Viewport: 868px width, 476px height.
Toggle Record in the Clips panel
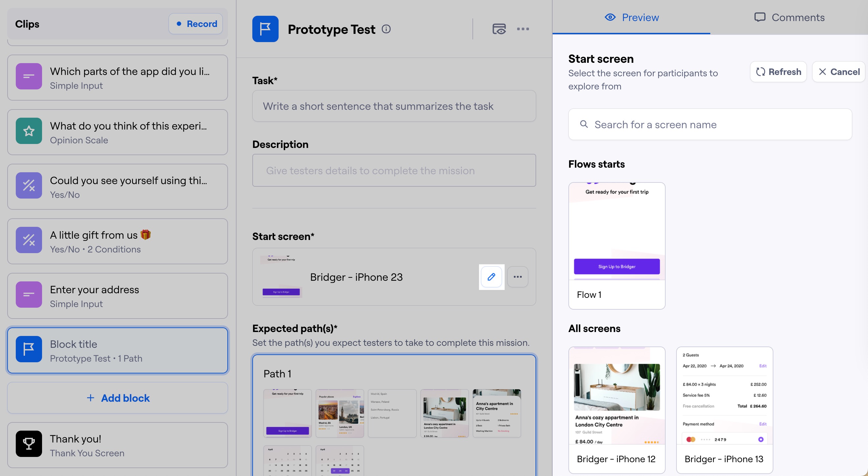(196, 24)
